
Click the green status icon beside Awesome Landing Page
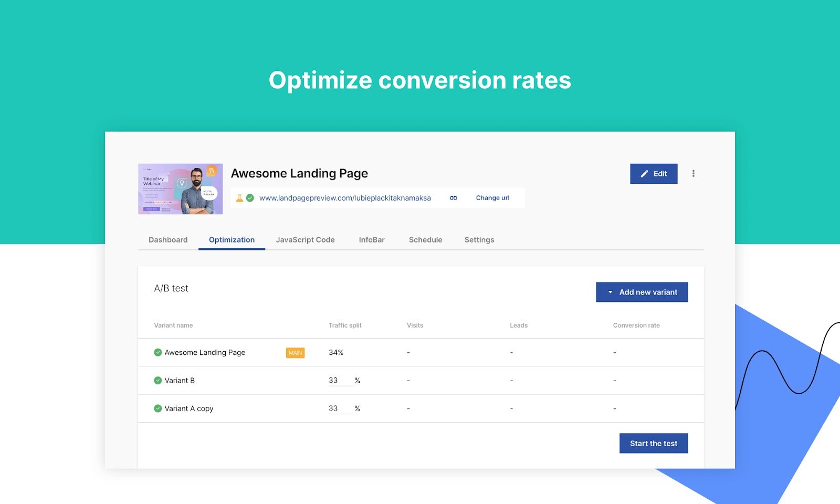point(157,352)
